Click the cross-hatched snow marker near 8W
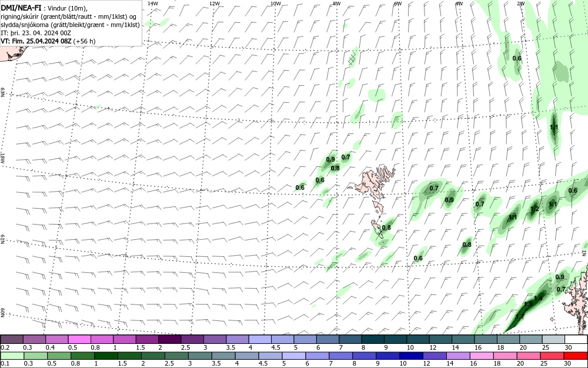 (352, 59)
